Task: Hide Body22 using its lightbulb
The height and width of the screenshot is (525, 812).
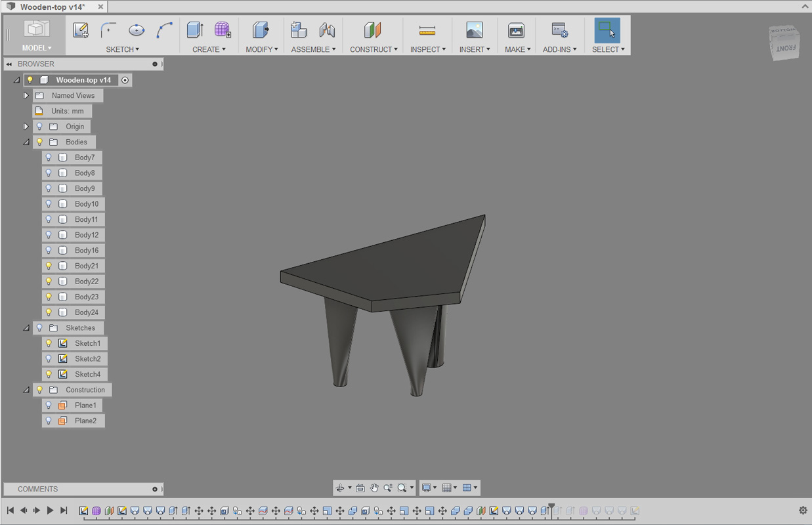Action: click(49, 282)
